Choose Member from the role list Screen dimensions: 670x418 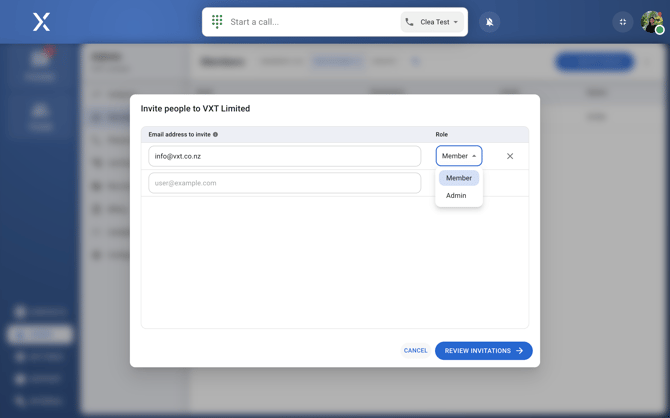[x=459, y=178]
